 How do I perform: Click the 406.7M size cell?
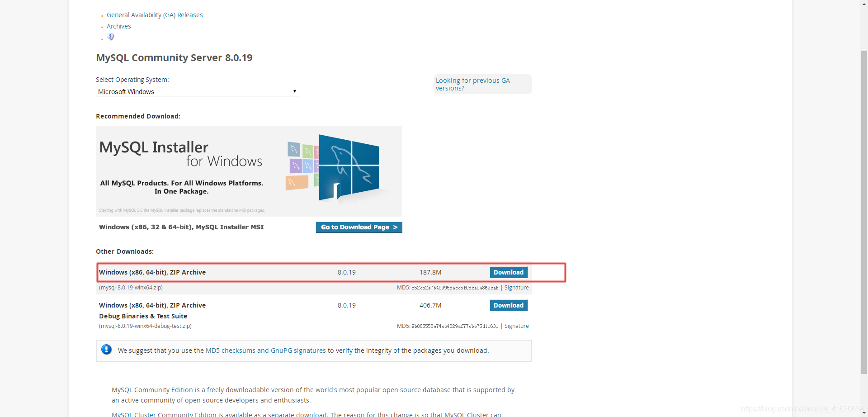(430, 305)
